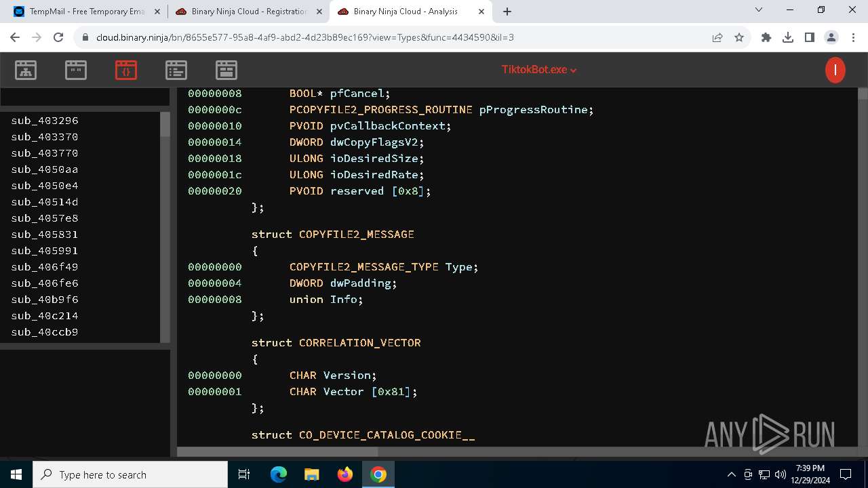
Task: Select function sub_40ccb9 in the list
Action: [x=45, y=332]
